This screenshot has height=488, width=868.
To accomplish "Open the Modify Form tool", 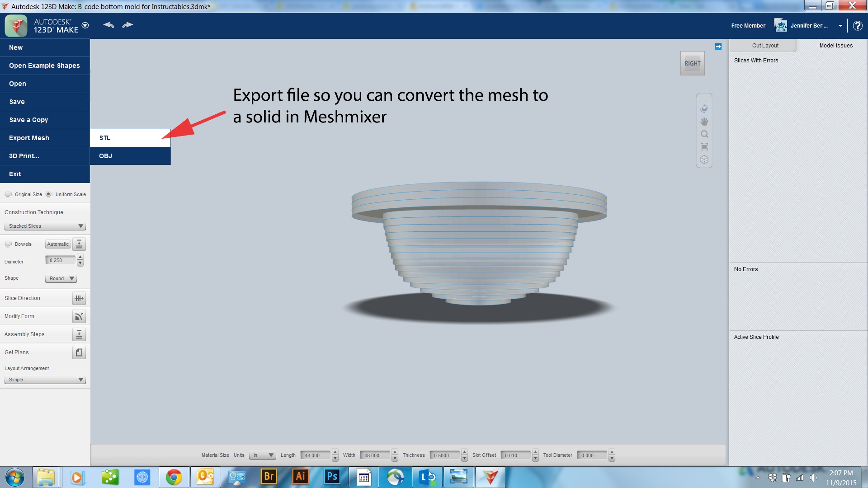I will pos(79,316).
